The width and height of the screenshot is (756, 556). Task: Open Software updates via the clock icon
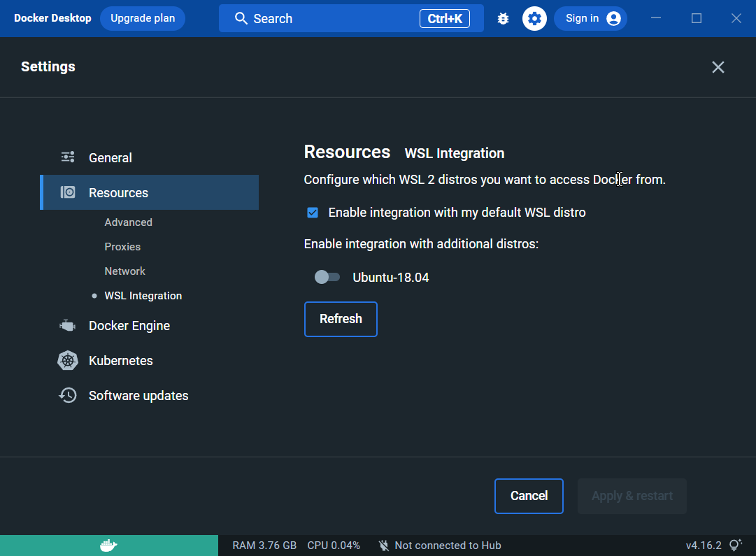67,395
